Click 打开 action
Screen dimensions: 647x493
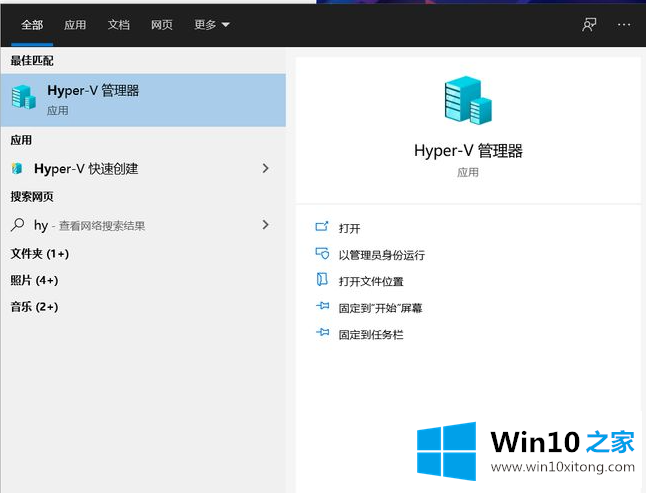349,228
